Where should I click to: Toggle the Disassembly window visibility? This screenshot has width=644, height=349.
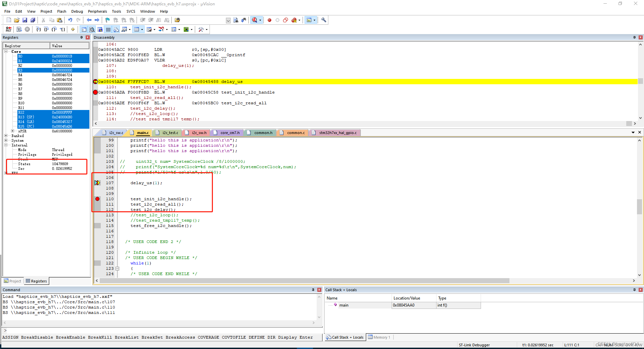(x=92, y=29)
